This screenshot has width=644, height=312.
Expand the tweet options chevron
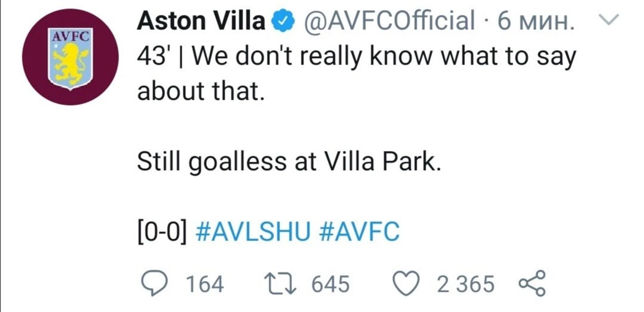coord(610,19)
